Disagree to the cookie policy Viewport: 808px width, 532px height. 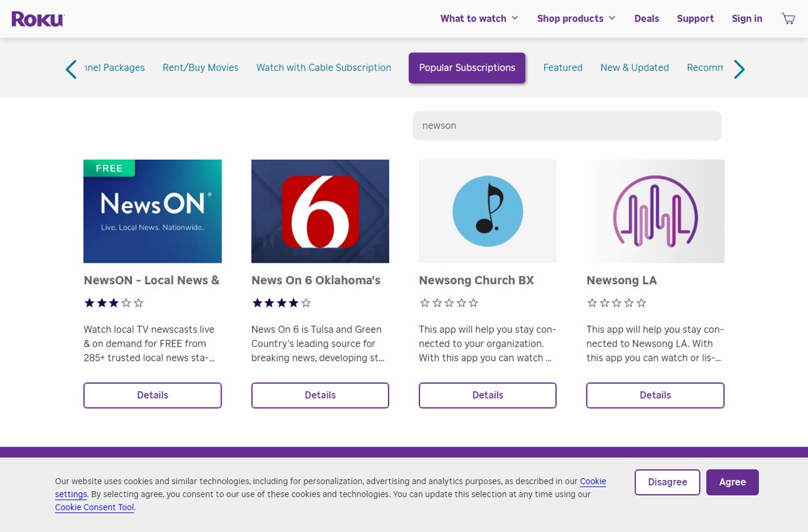(667, 482)
